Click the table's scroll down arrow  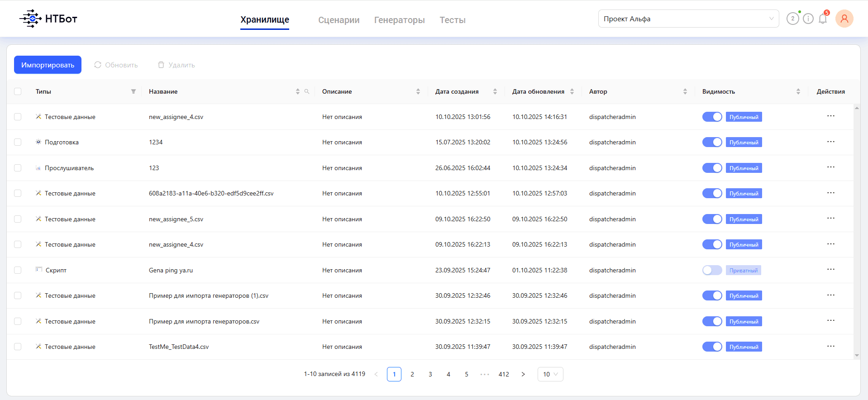pyautogui.click(x=857, y=356)
